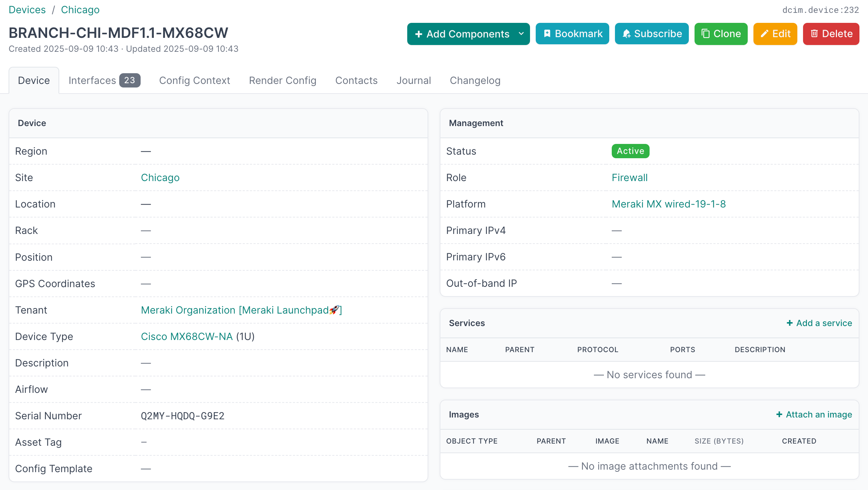Screen dimensions: 868x490
Task: Expand the Add Components dropdown arrow
Action: click(521, 34)
